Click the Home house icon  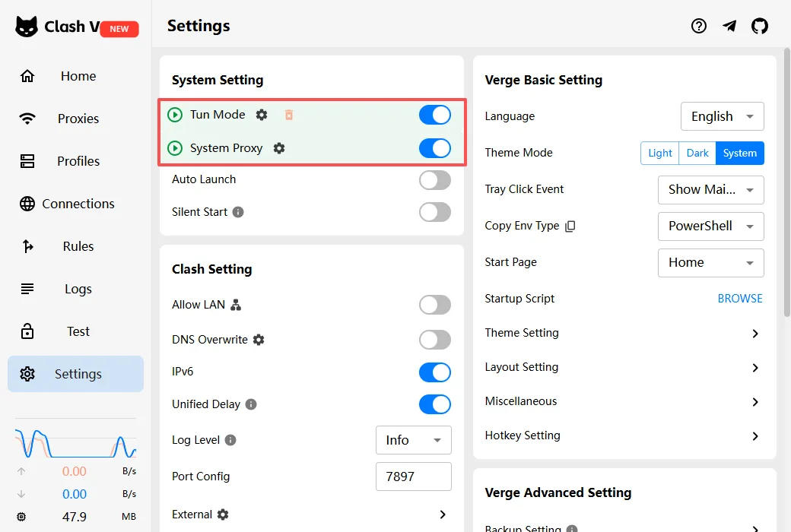[27, 76]
